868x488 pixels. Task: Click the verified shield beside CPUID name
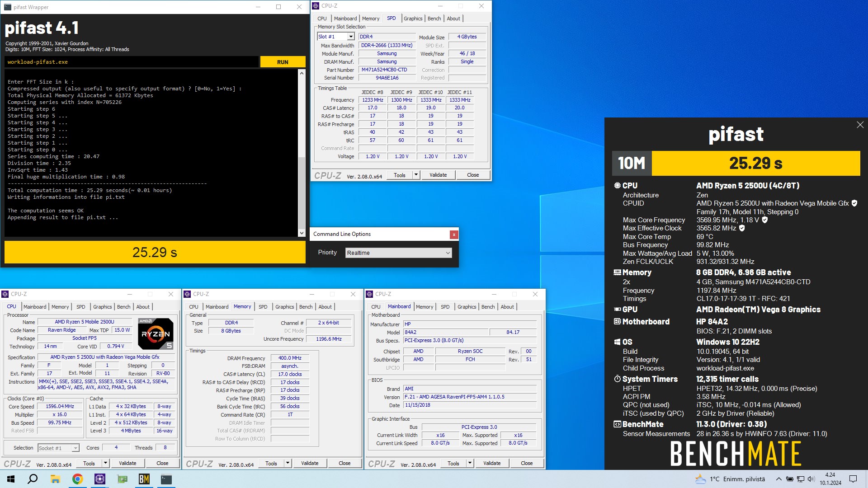[854, 203]
